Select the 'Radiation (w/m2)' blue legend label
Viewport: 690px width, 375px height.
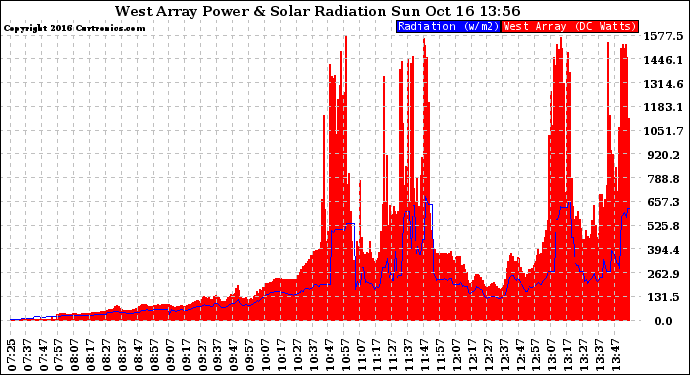448,26
